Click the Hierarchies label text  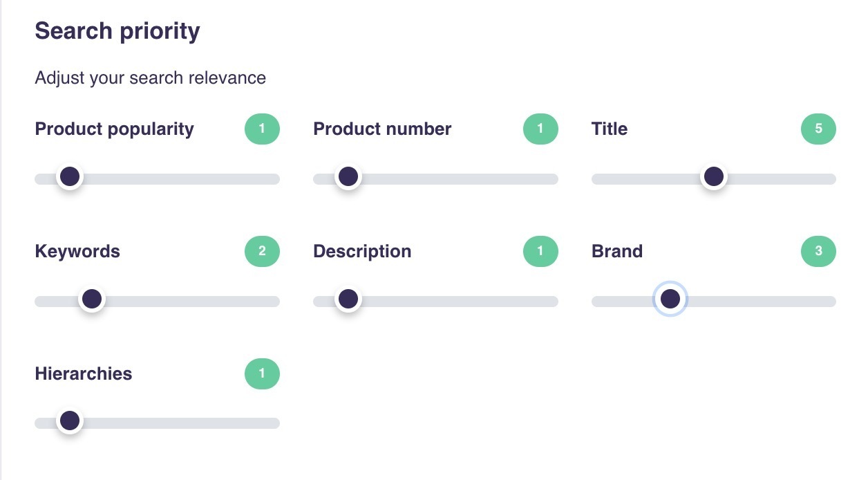[x=83, y=374]
